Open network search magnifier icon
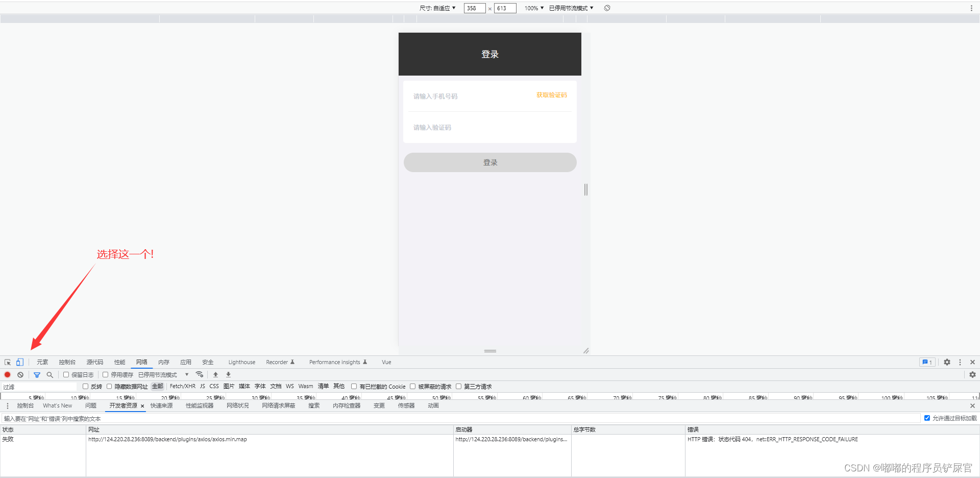The height and width of the screenshot is (478, 980). 50,374
